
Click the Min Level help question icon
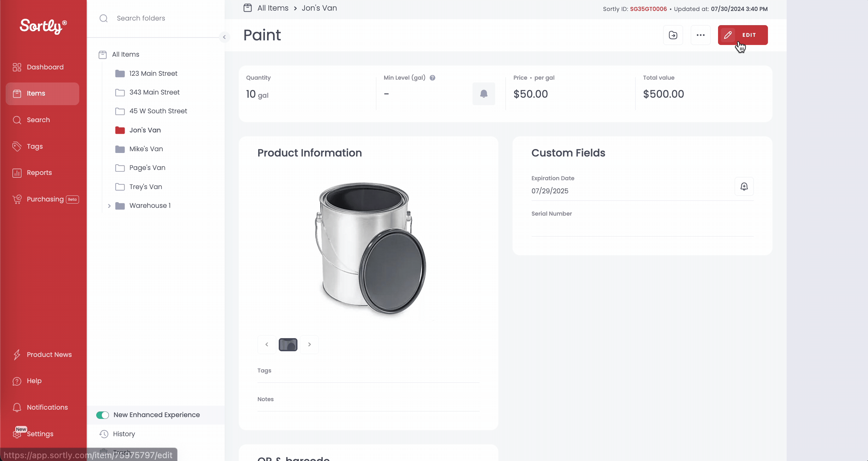tap(432, 78)
